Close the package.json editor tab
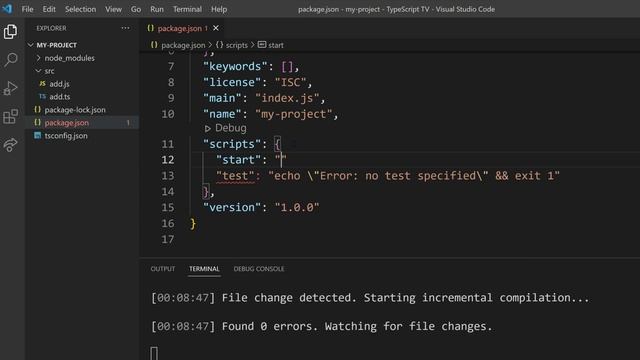640x360 pixels. pos(216,28)
